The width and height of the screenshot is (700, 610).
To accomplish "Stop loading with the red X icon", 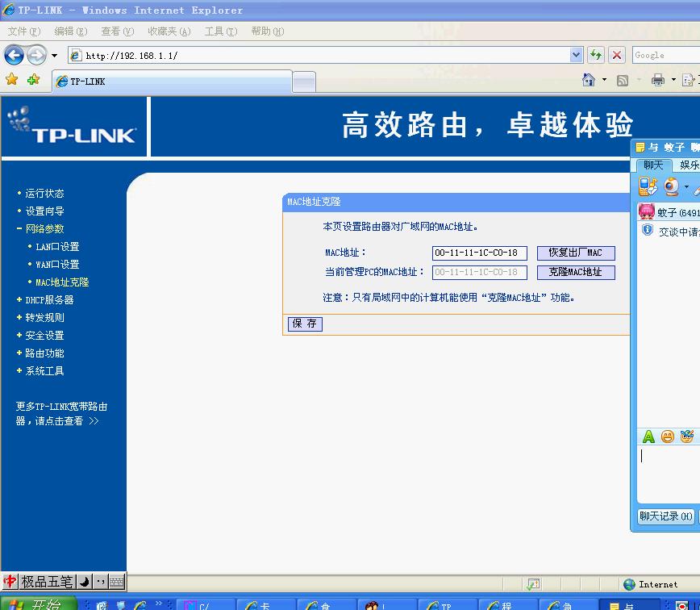I will click(616, 56).
